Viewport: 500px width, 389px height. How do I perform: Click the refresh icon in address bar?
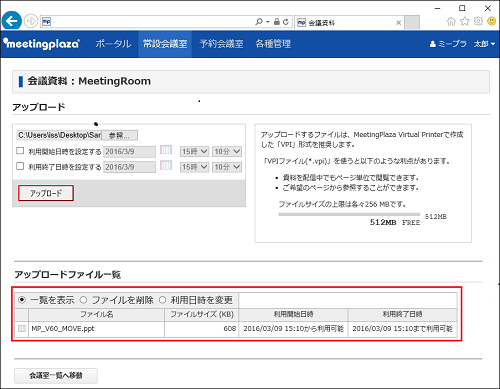pyautogui.click(x=286, y=22)
